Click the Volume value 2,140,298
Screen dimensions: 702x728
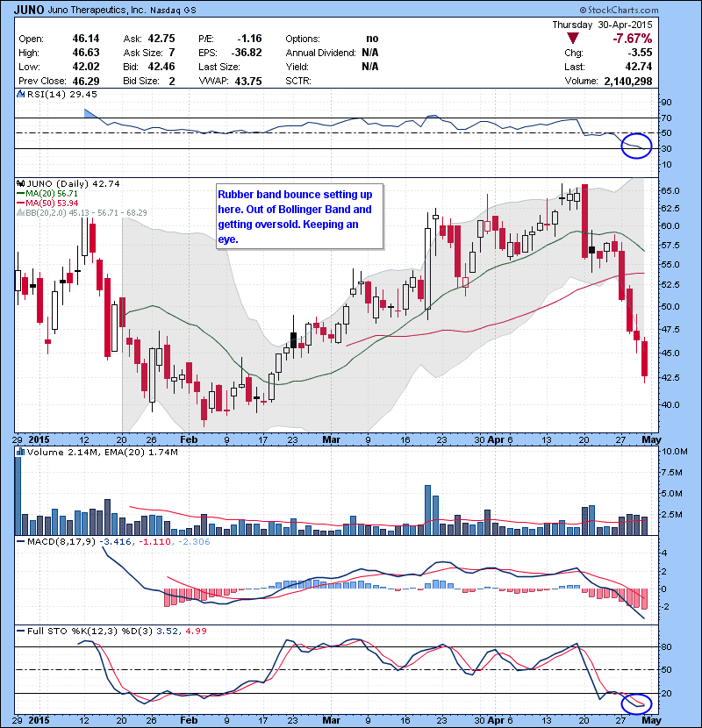(628, 82)
